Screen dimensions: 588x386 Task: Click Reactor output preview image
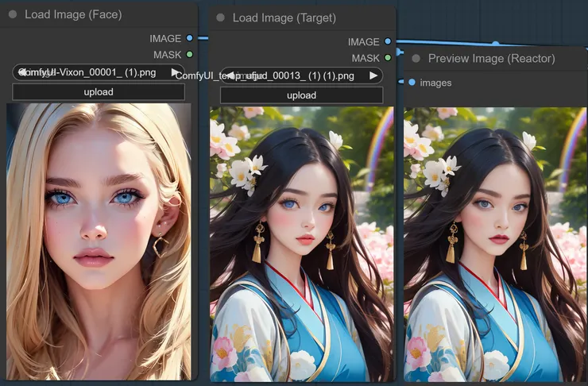[495, 245]
